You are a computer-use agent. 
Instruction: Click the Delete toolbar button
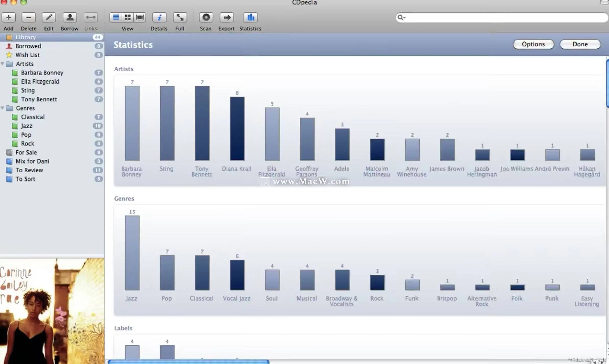(x=29, y=17)
